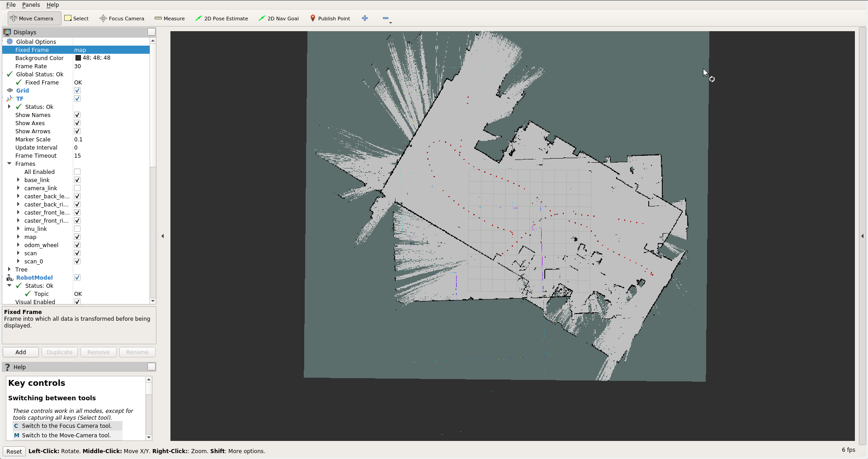Enable the All Enabled frames checkbox

pyautogui.click(x=77, y=172)
